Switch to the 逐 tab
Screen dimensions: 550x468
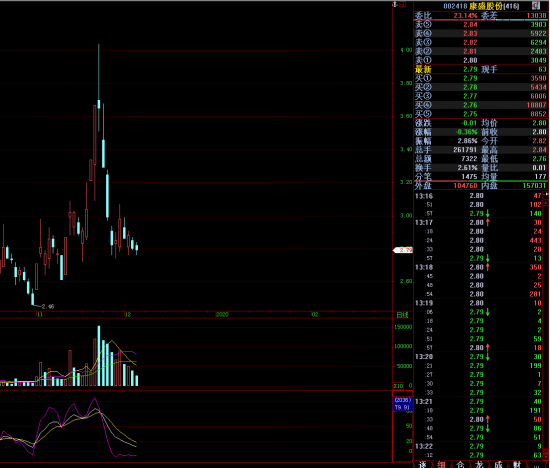(422, 464)
